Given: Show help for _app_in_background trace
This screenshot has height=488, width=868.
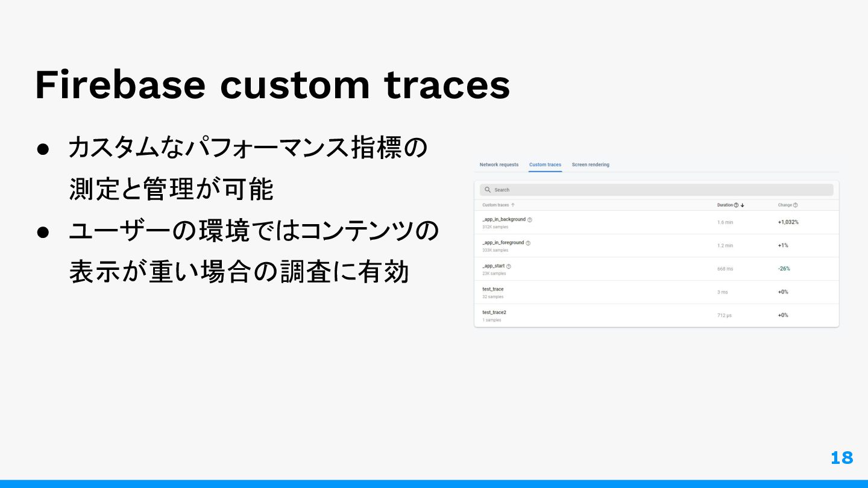Looking at the screenshot, I should (x=530, y=220).
